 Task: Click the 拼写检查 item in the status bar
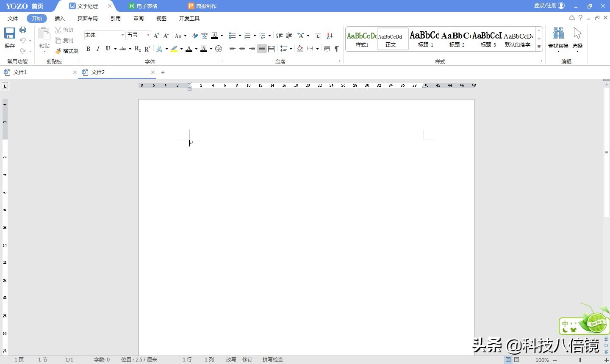tap(272, 359)
